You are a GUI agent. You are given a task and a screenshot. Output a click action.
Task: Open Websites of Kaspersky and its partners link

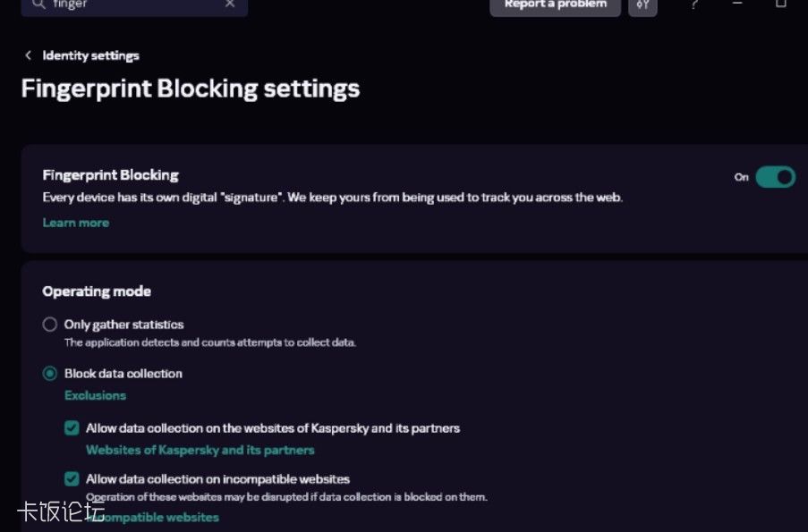point(200,450)
